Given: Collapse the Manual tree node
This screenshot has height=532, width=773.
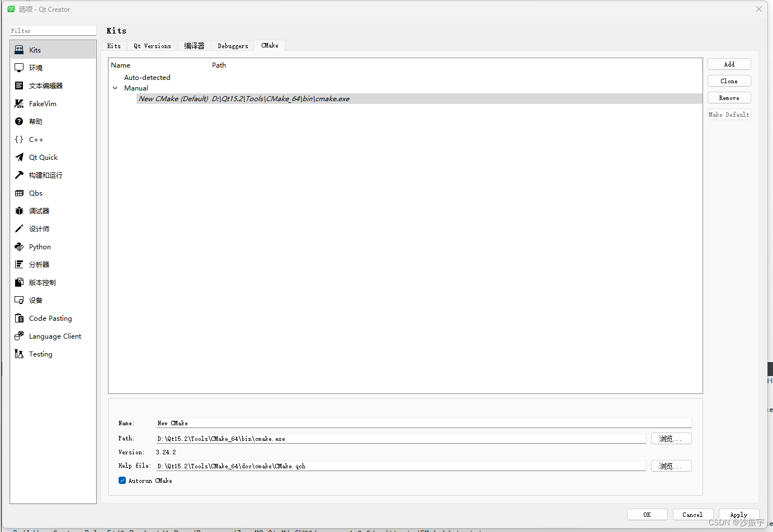Looking at the screenshot, I should click(115, 88).
